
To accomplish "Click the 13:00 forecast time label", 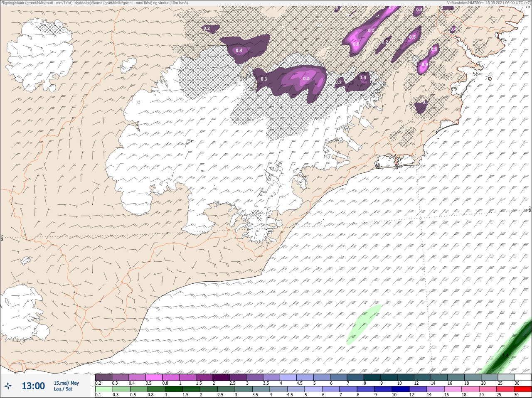I will pyautogui.click(x=33, y=386).
